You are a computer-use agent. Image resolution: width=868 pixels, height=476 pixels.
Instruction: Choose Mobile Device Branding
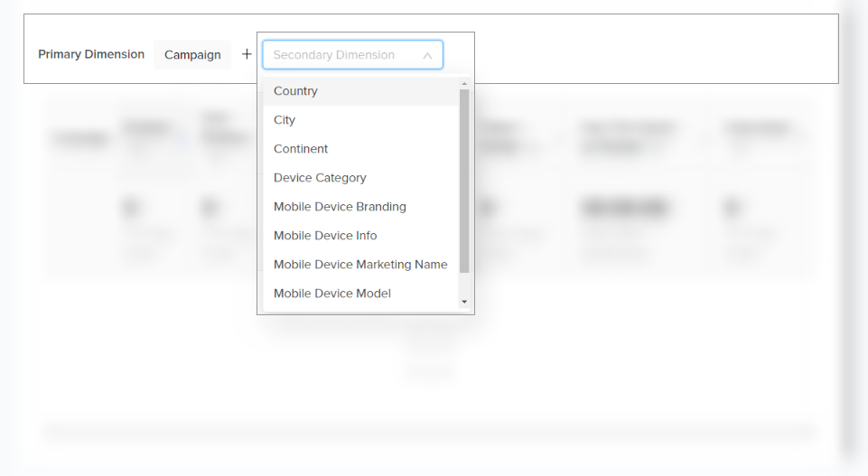click(x=340, y=207)
